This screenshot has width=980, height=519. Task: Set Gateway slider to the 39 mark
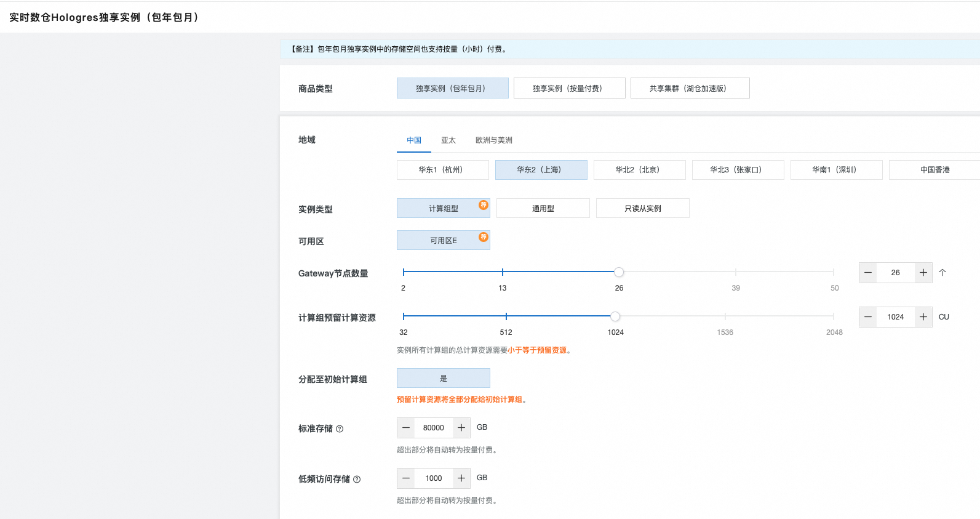[x=736, y=272]
